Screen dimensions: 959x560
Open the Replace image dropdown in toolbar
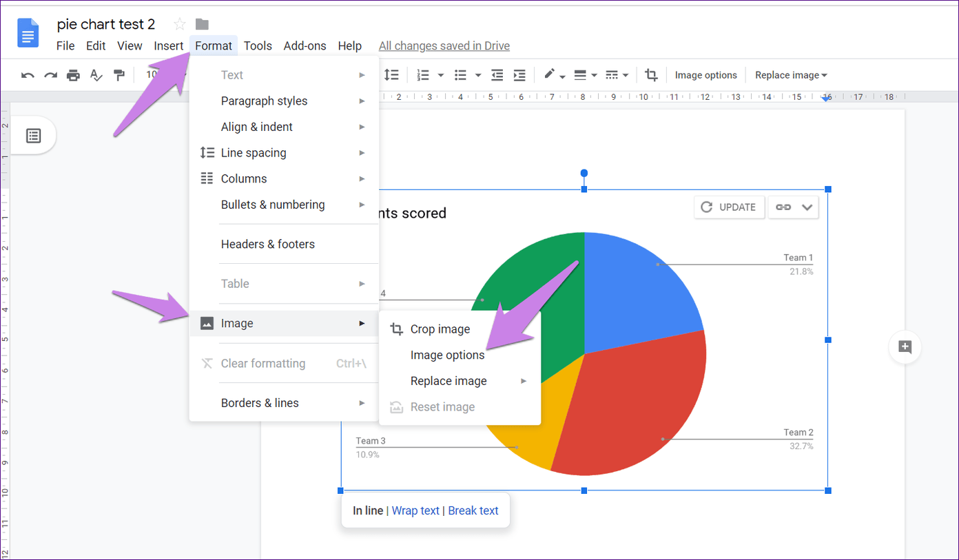[791, 75]
